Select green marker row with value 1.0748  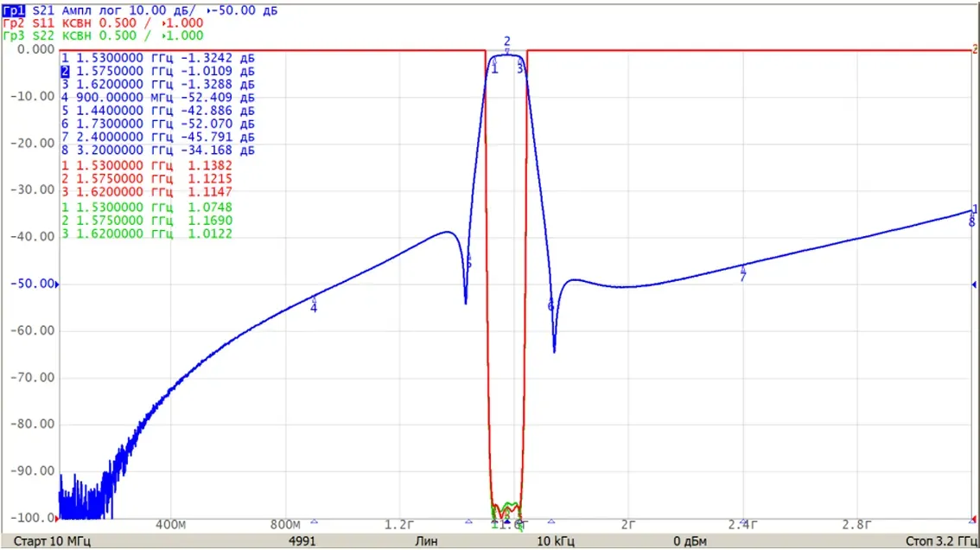pyautogui.click(x=147, y=207)
